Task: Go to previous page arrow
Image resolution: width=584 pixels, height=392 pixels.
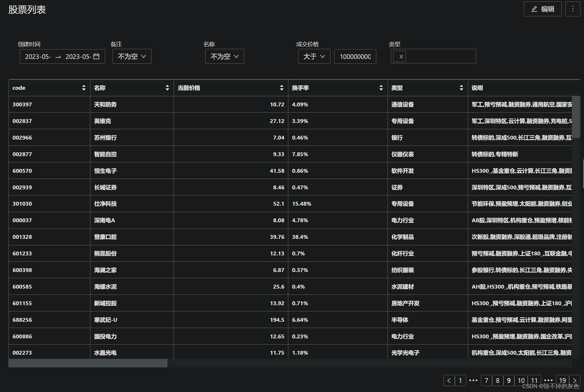Action: (449, 380)
